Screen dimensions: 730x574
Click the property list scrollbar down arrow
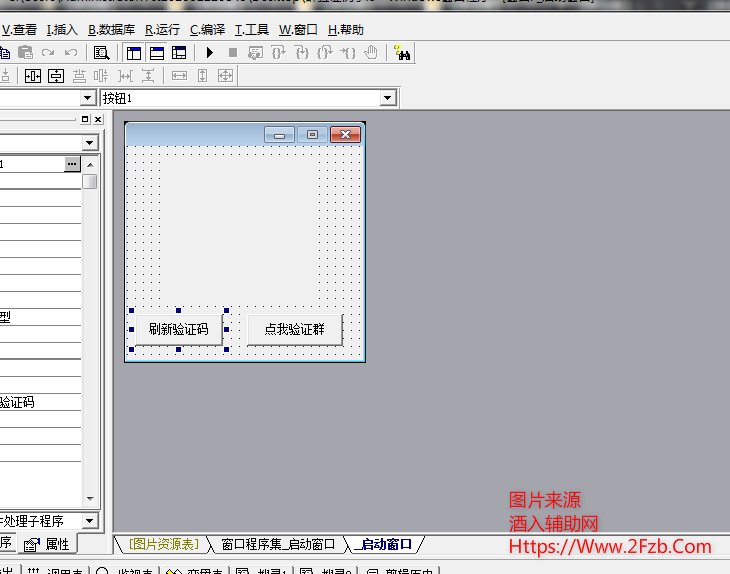pos(90,498)
